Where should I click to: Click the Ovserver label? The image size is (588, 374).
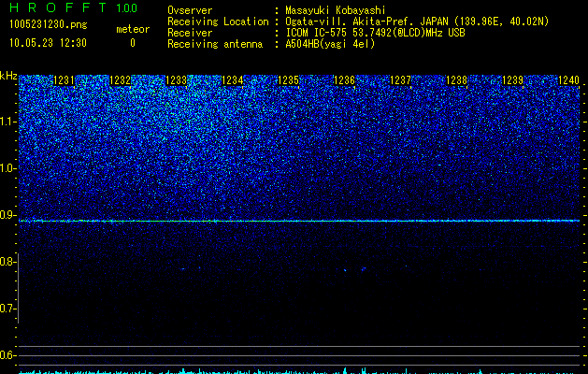click(190, 10)
